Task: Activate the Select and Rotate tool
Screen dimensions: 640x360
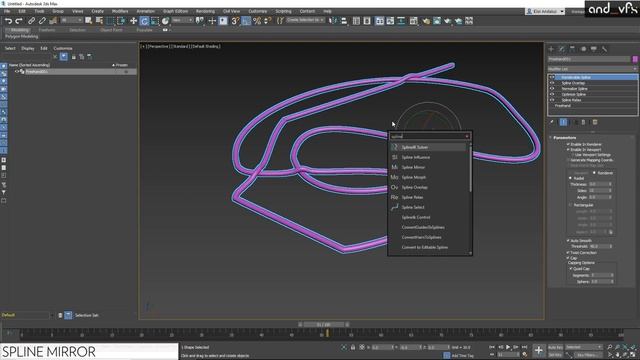Action: (x=144, y=21)
